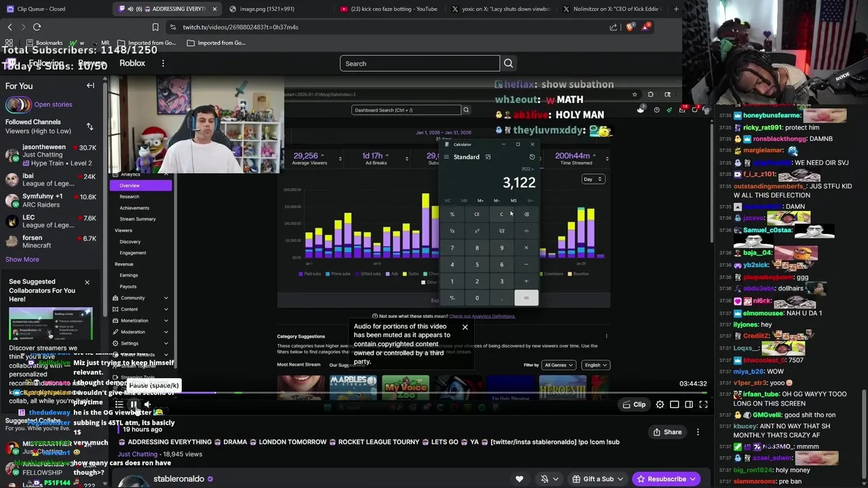Sort followed channels viewers high to low
The width and height of the screenshot is (868, 488).
(90, 127)
